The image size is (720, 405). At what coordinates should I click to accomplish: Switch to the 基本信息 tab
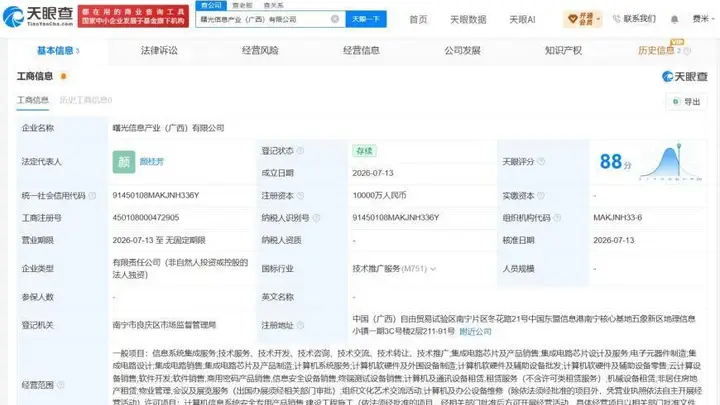[x=58, y=51]
